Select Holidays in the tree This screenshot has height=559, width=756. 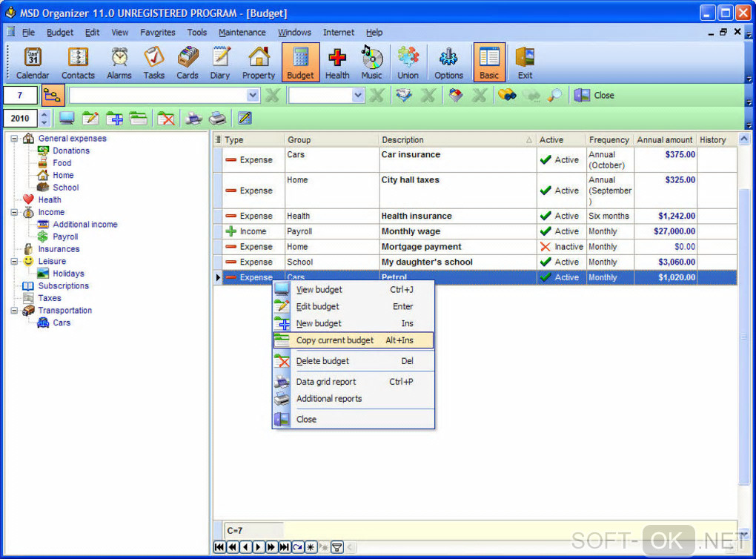pyautogui.click(x=68, y=274)
